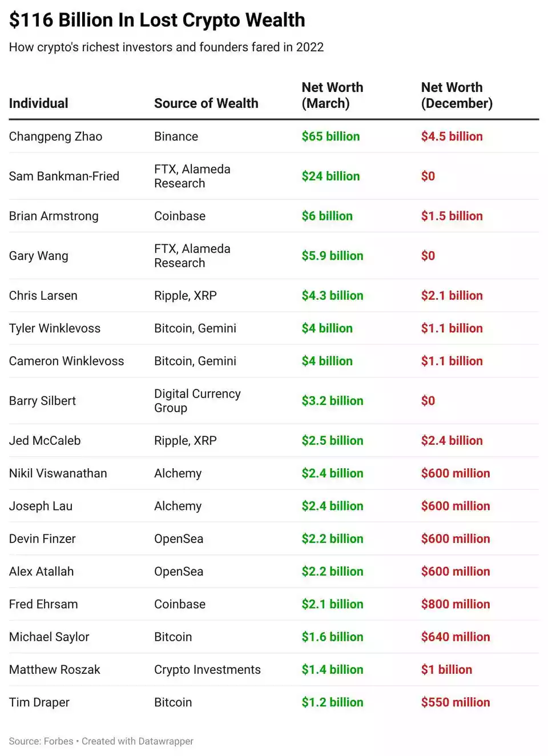Select Brian Armstrong's $1.5 billion December value
548x756 pixels.
[452, 216]
